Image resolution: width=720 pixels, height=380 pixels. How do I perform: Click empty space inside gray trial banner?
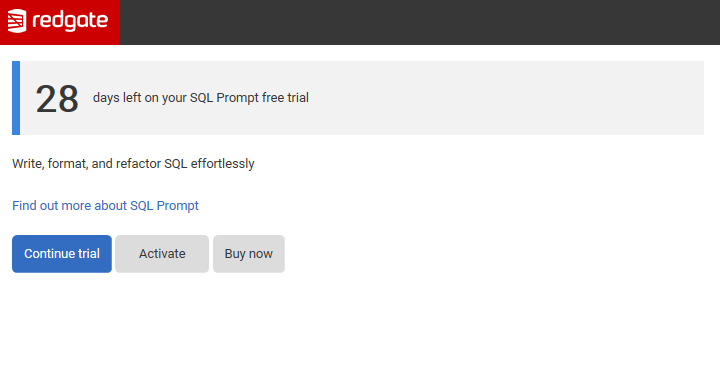pos(505,98)
